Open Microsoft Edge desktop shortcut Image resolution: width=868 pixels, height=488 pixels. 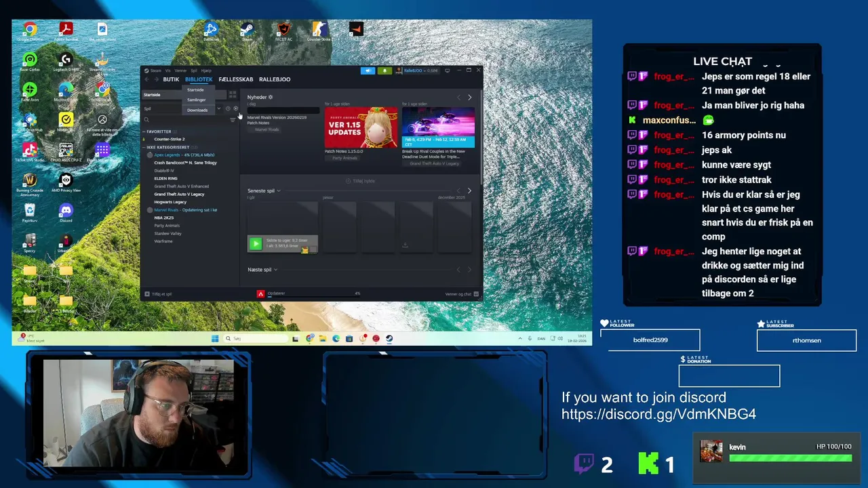coord(66,89)
